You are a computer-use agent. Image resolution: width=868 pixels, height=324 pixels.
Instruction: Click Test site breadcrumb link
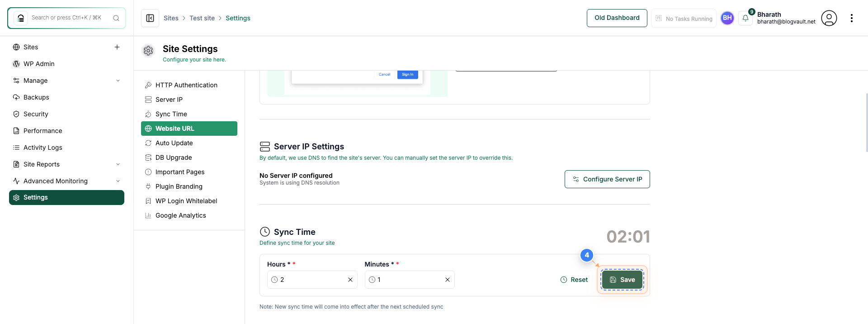point(202,18)
